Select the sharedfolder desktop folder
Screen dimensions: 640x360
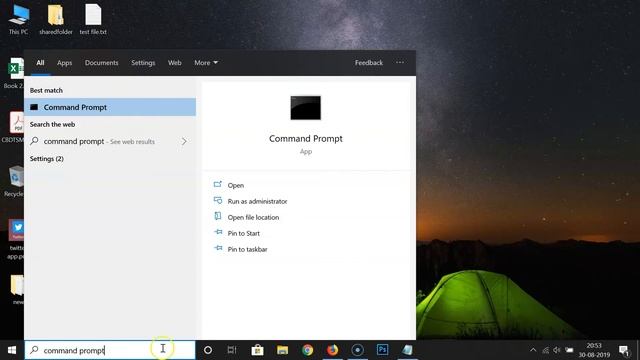coord(56,19)
